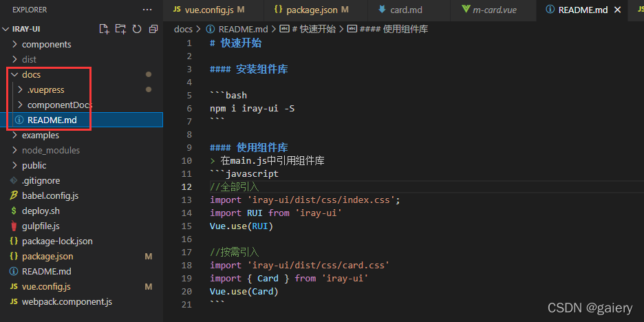Click the "import RUI from 'iray-ui'" line

pyautogui.click(x=276, y=213)
